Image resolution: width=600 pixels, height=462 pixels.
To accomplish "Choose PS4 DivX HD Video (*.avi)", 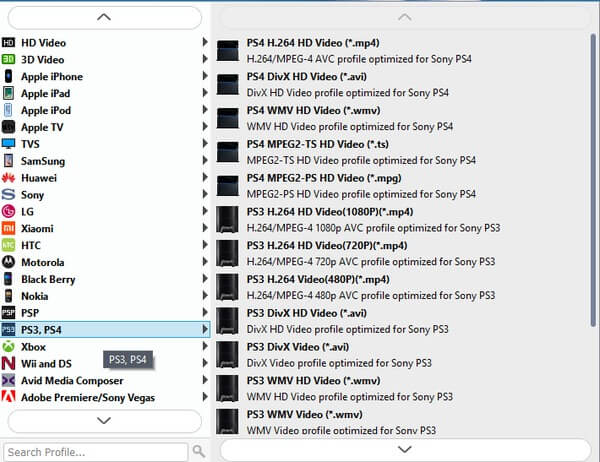I will pos(402,85).
